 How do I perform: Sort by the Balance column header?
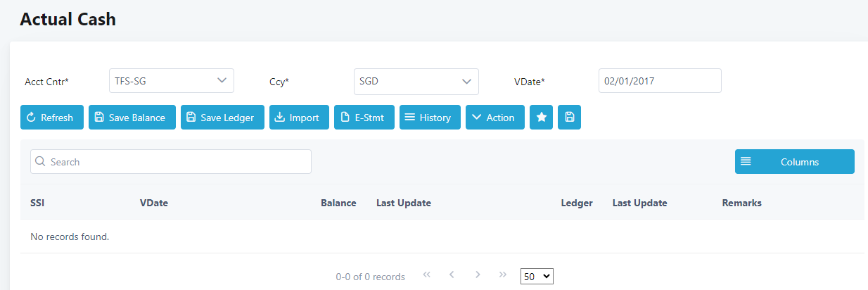tap(338, 203)
